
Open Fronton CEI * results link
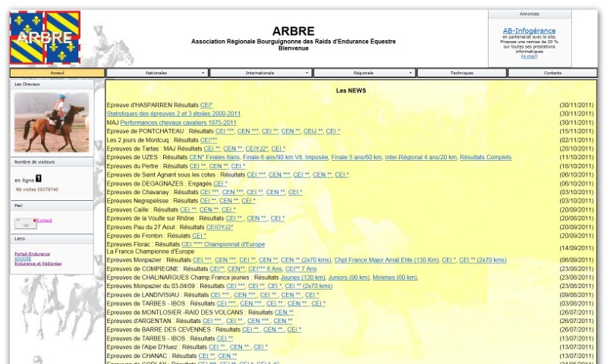coord(199,236)
